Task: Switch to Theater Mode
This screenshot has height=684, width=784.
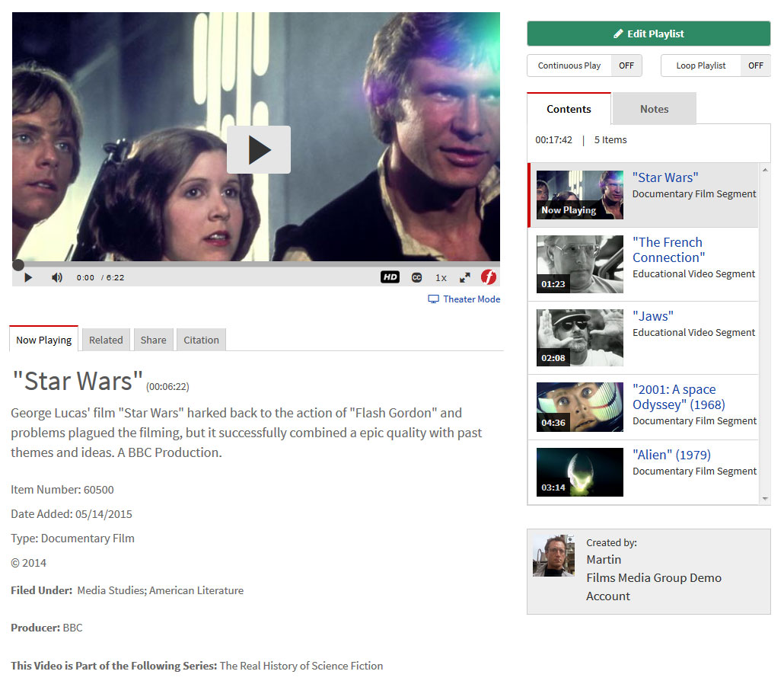Action: [x=464, y=299]
